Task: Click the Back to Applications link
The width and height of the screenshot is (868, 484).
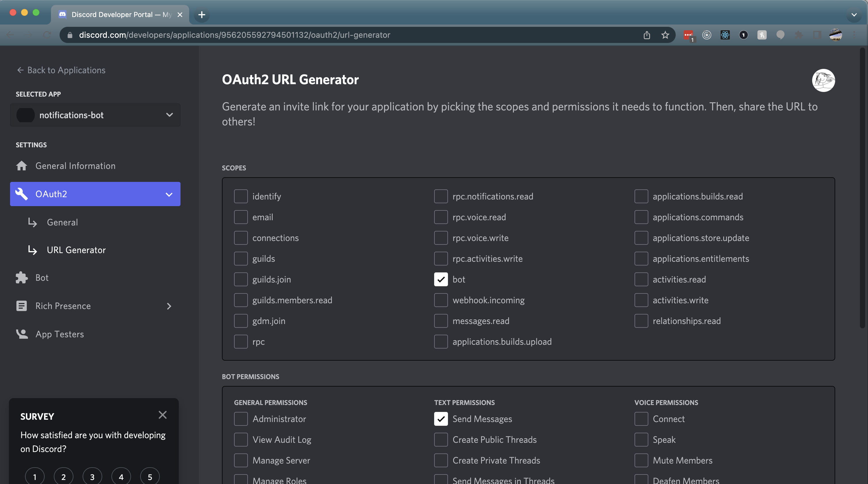Action: click(x=60, y=70)
